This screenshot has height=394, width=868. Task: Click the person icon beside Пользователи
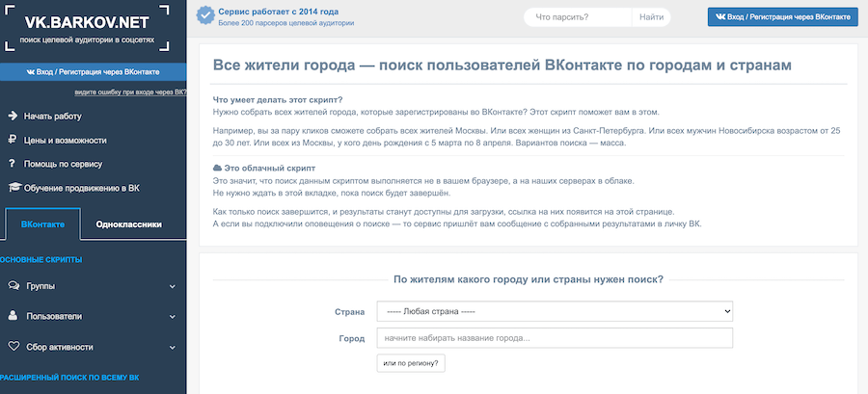14,315
